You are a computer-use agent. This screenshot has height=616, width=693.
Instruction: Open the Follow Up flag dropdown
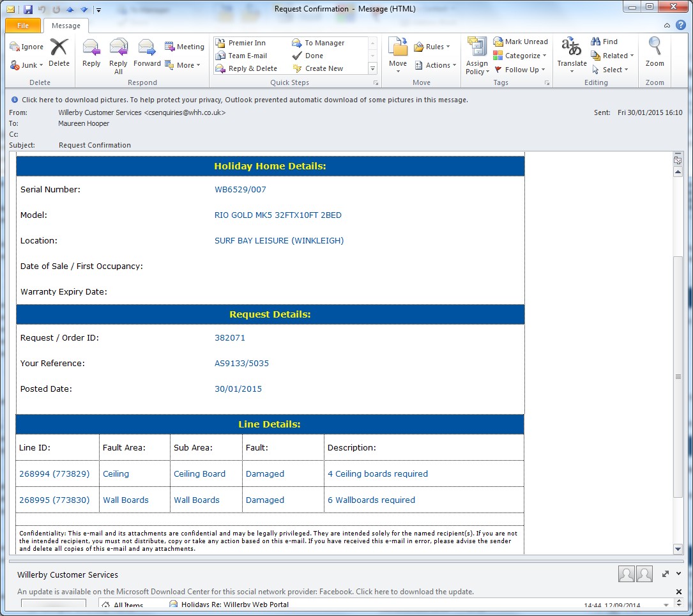520,70
